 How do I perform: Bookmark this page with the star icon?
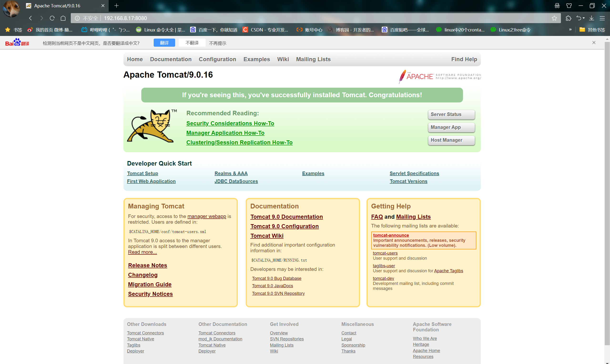554,18
